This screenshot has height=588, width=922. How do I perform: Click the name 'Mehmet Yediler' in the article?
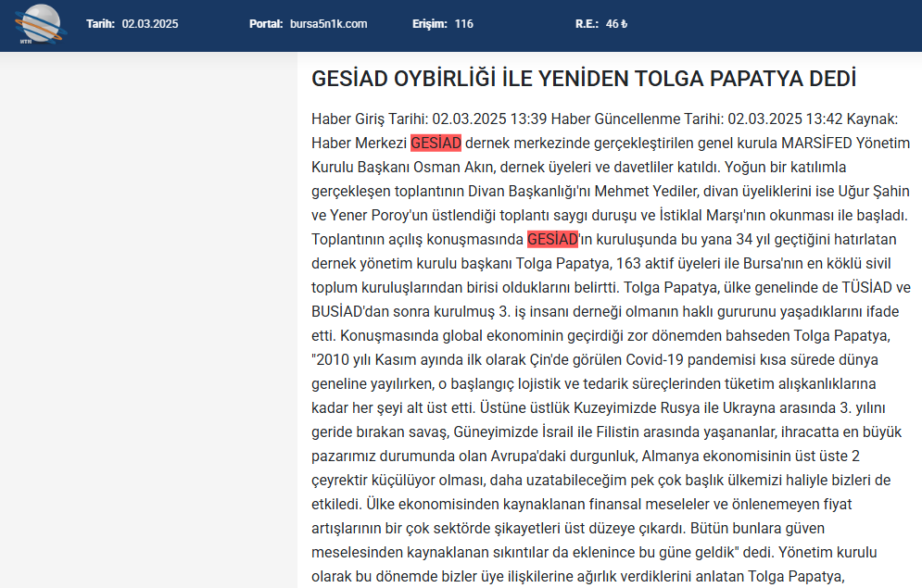point(646,191)
